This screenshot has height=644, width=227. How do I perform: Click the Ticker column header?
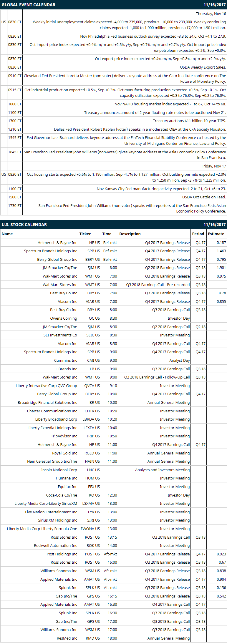pyautogui.click(x=85, y=234)
